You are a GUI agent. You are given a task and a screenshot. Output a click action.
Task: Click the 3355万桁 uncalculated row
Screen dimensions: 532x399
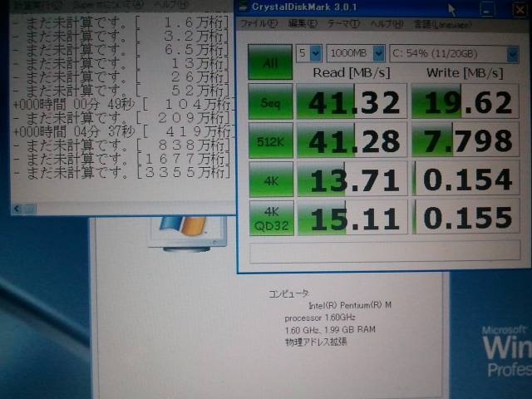pos(121,173)
